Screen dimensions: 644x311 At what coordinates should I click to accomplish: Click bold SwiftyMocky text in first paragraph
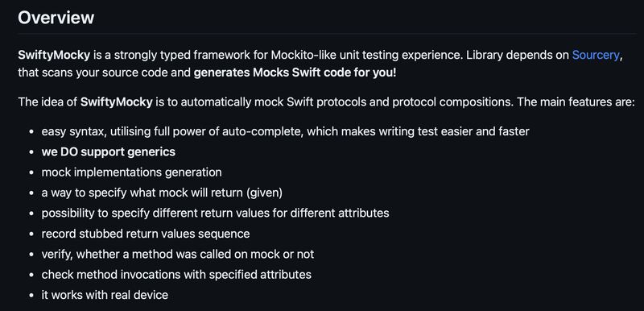(x=54, y=55)
